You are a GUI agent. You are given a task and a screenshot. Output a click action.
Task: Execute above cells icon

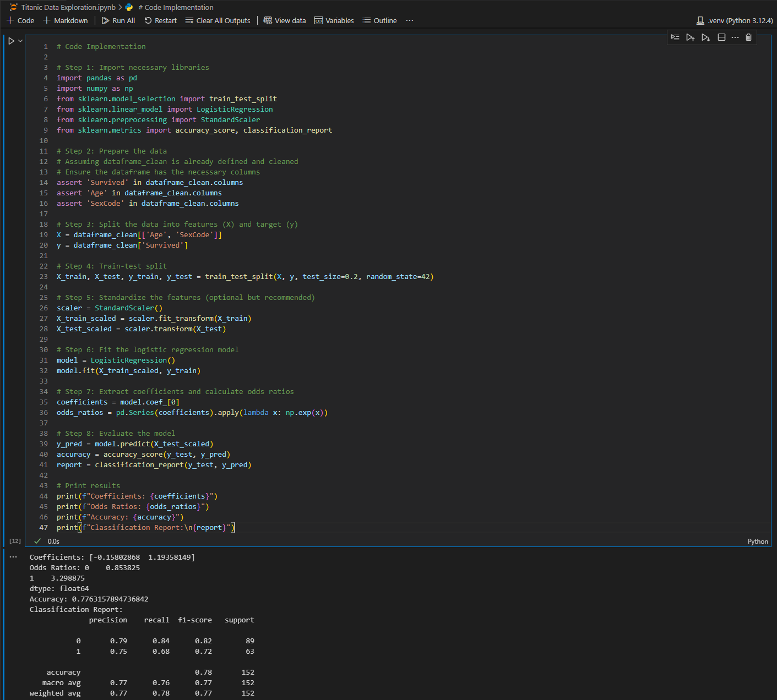(x=691, y=37)
